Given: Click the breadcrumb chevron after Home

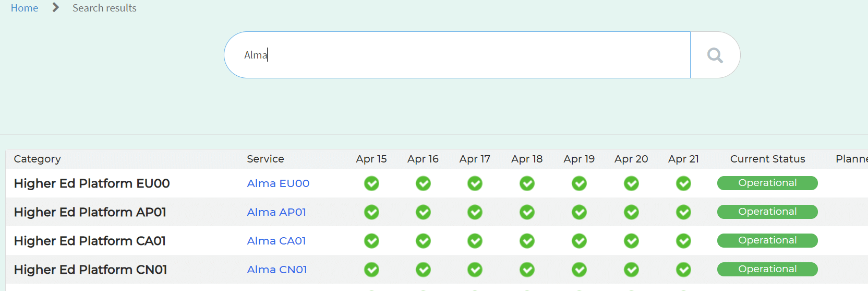Looking at the screenshot, I should coord(56,8).
